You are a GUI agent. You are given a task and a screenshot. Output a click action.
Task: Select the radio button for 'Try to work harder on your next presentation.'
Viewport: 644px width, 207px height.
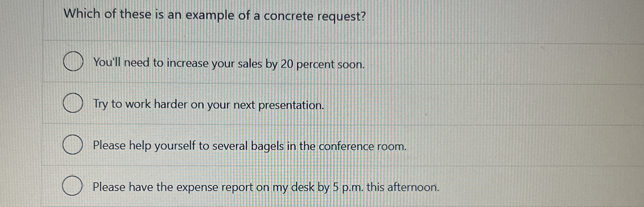pos(73,103)
